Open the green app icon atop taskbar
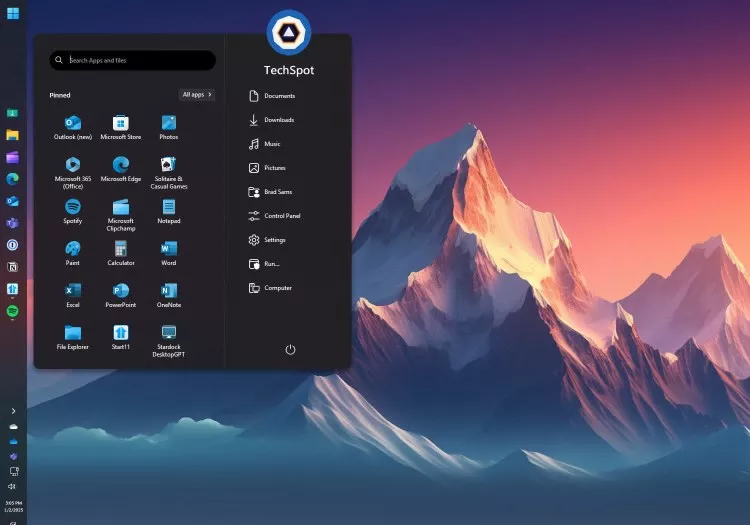This screenshot has width=750, height=525. 12,113
